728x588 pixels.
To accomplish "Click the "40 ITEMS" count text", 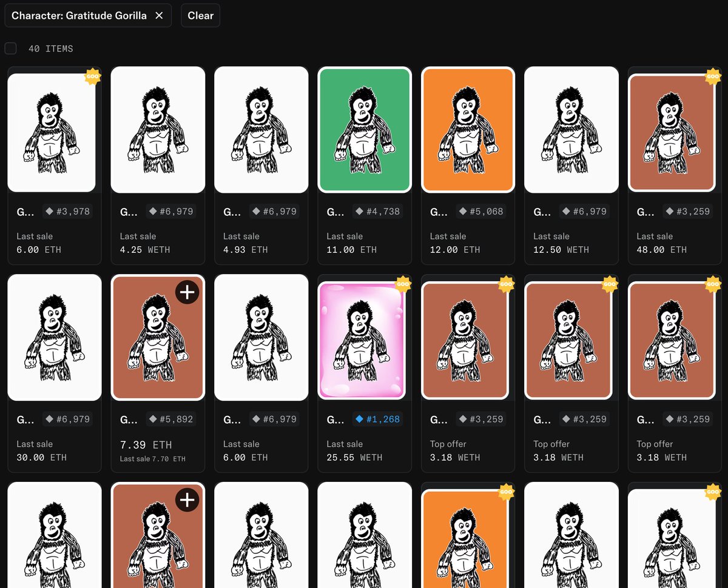I will tap(50, 48).
